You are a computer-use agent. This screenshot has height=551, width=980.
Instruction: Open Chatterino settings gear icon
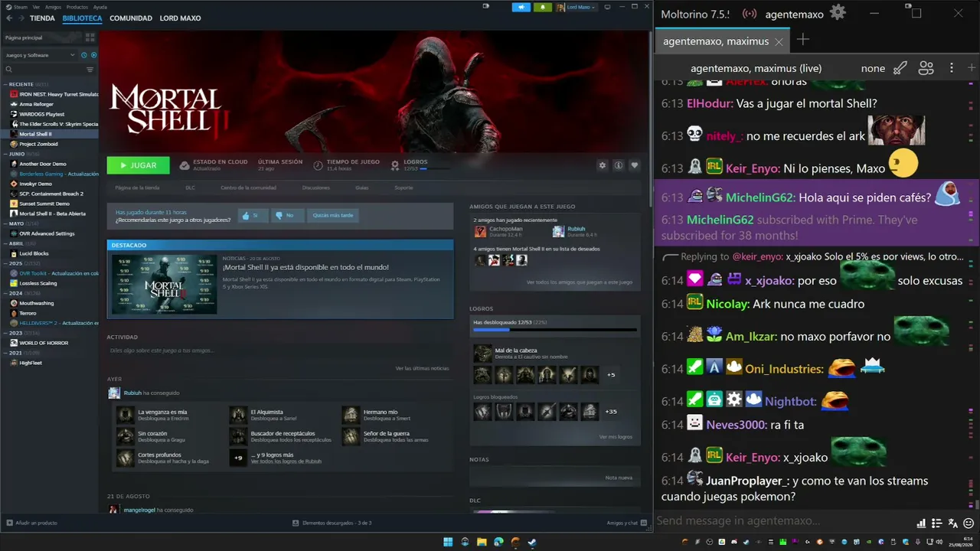click(x=838, y=13)
